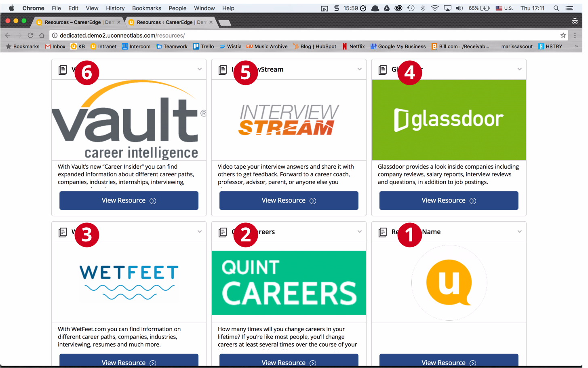588x368 pixels.
Task: Expand the Quint Careers card chevron
Action: 359,232
